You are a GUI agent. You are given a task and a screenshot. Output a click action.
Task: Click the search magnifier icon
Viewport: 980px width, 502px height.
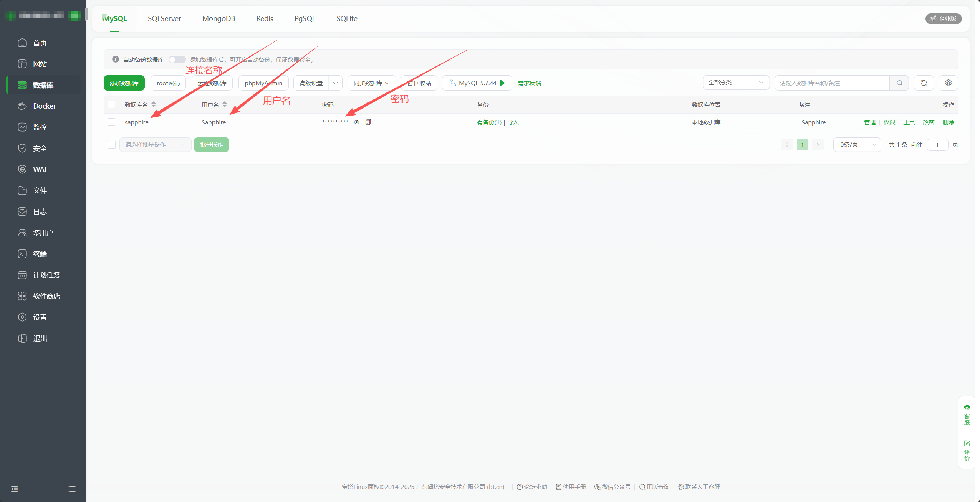[899, 83]
